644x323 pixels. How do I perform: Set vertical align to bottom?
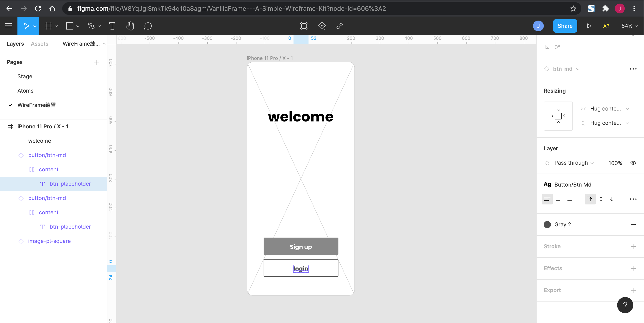coord(612,199)
